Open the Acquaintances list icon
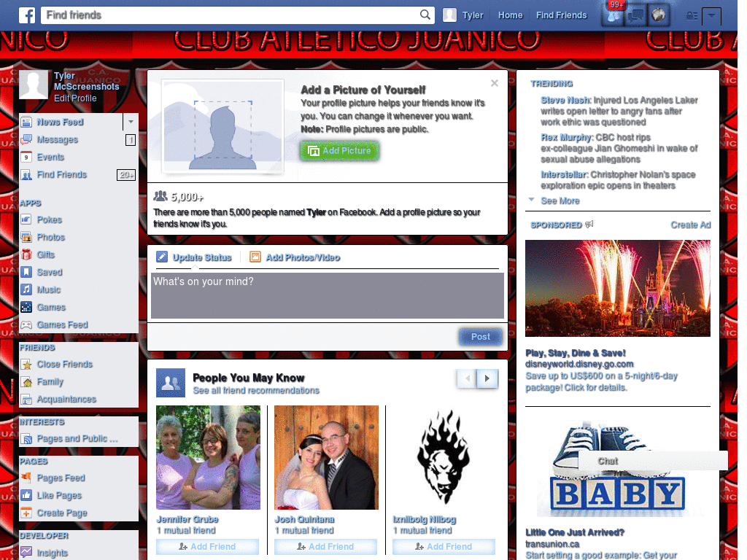The image size is (747, 560). pyautogui.click(x=27, y=399)
